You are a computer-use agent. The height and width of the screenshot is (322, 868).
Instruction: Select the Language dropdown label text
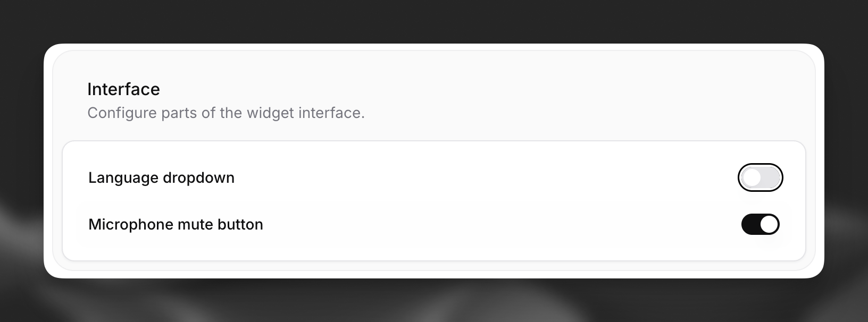(162, 177)
